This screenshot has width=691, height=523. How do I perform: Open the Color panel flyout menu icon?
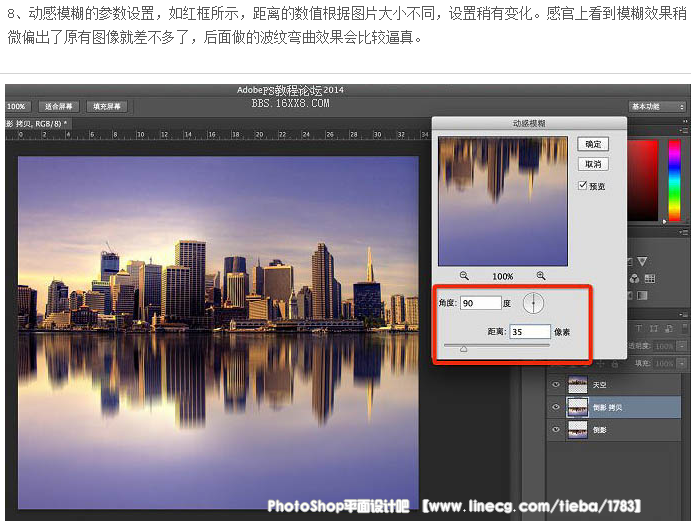pyautogui.click(x=684, y=131)
